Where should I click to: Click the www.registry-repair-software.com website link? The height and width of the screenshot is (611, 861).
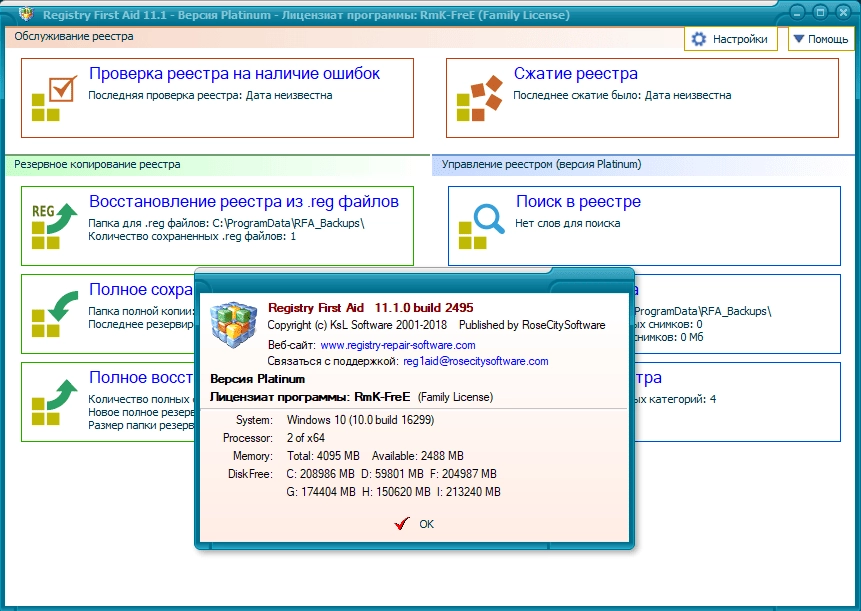coord(398,345)
